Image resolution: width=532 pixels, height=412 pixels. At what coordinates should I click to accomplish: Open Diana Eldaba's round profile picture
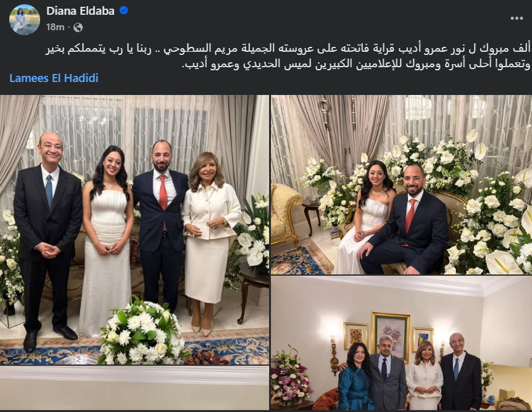coord(25,19)
